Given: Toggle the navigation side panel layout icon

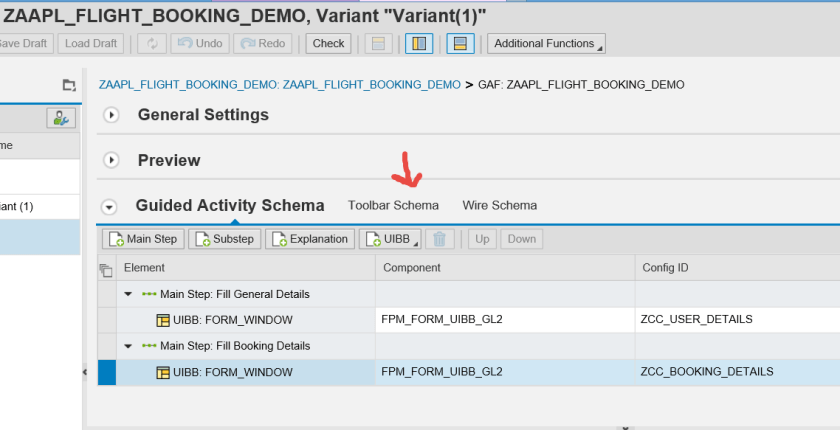Looking at the screenshot, I should pyautogui.click(x=419, y=43).
